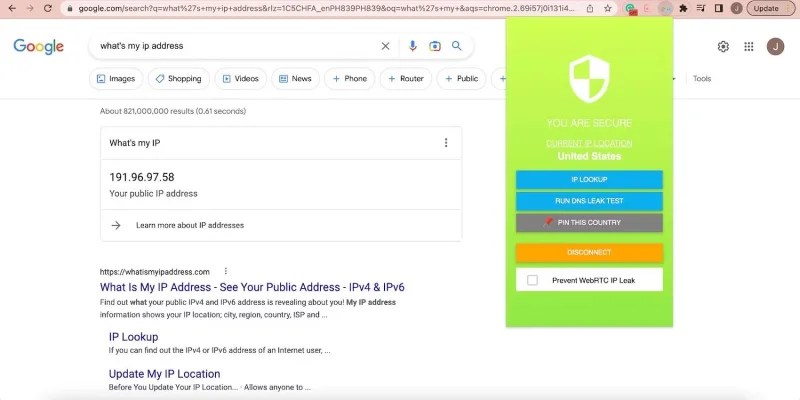The height and width of the screenshot is (400, 800).
Task: Open the media controls icon
Action: click(x=701, y=8)
